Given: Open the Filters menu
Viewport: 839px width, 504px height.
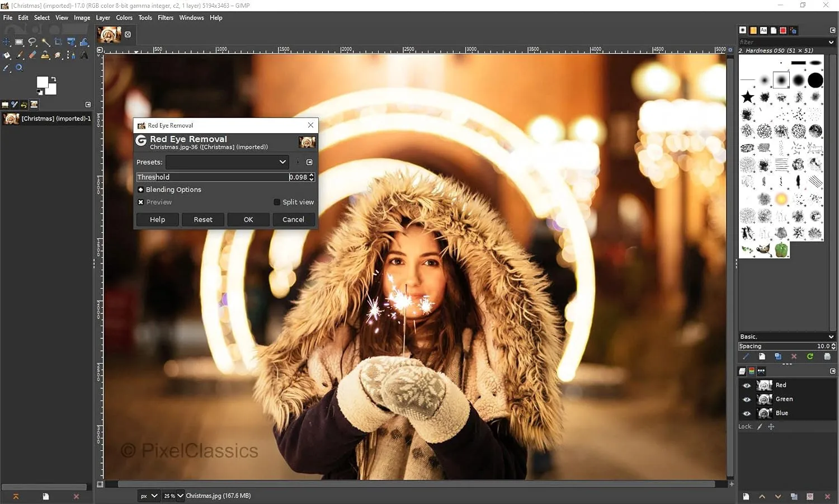Looking at the screenshot, I should pyautogui.click(x=166, y=17).
